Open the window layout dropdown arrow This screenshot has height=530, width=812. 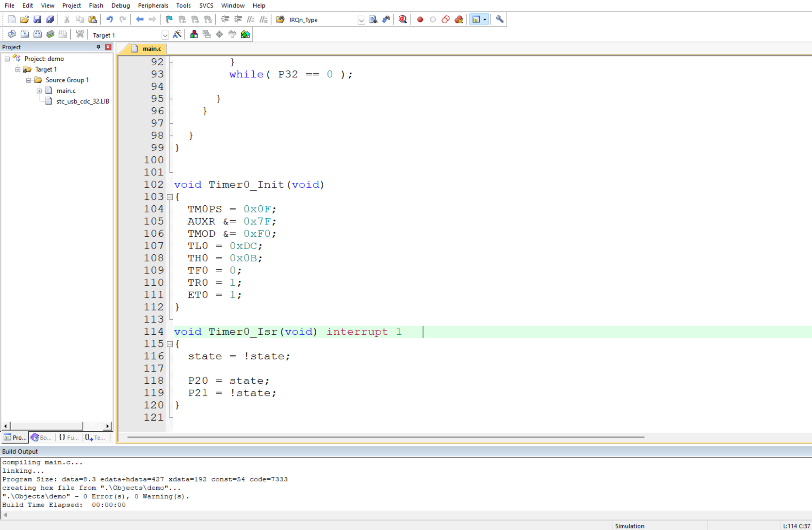click(x=485, y=20)
